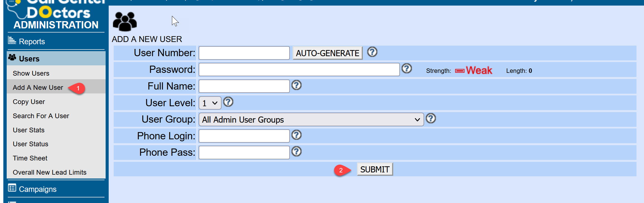Select Copy User in the sidebar
This screenshot has width=644, height=203.
(29, 102)
